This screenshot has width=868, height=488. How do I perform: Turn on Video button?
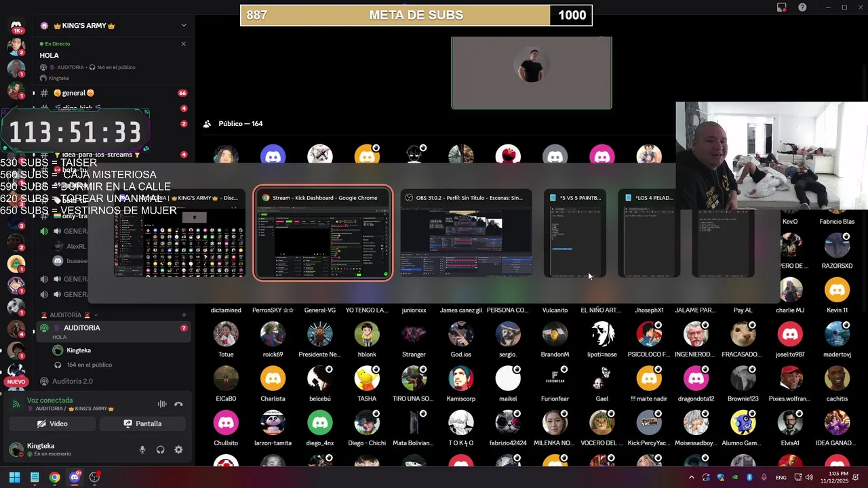(52, 424)
